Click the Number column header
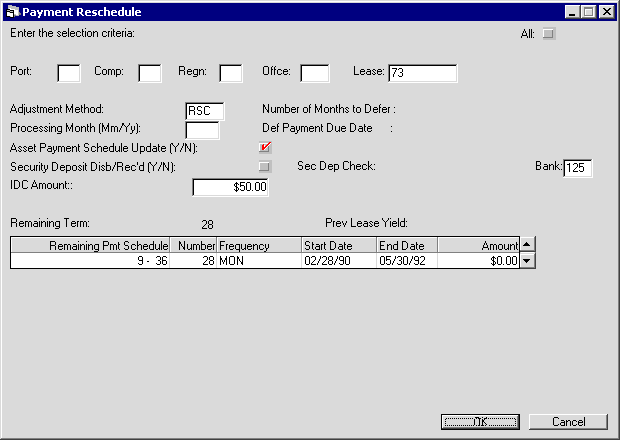The image size is (620, 440). click(193, 245)
